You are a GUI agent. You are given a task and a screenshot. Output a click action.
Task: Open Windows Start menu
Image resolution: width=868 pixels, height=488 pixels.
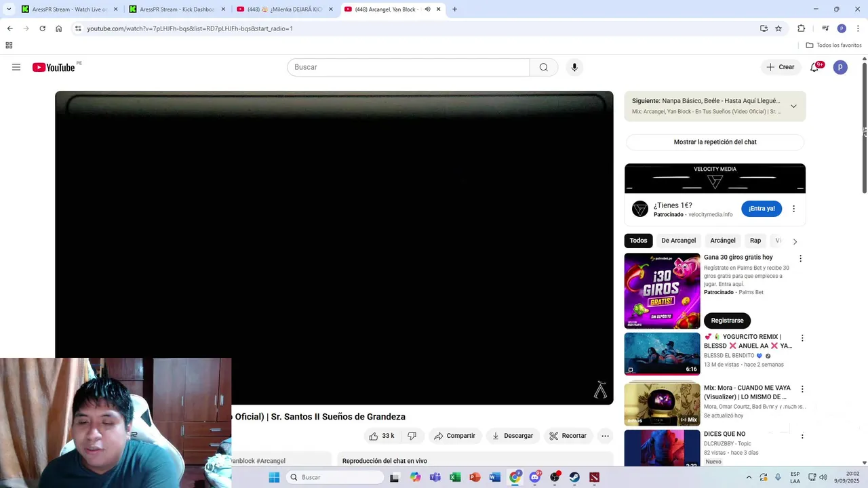pos(274,477)
